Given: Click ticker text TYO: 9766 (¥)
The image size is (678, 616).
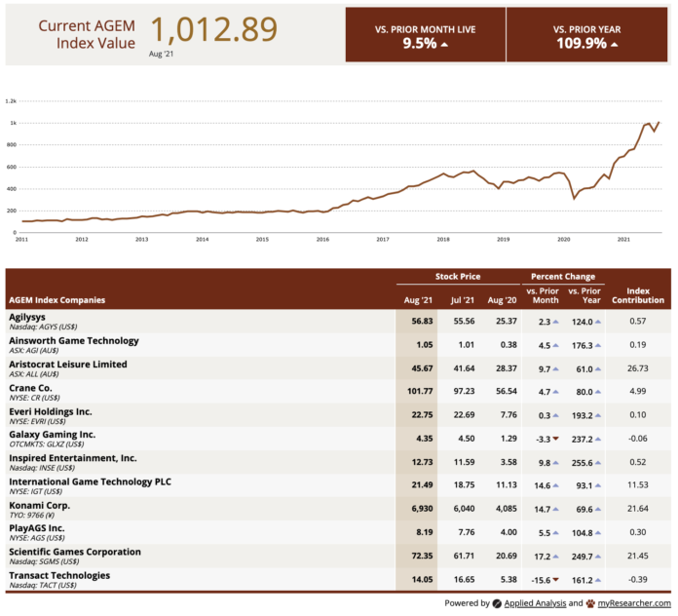Looking at the screenshot, I should pos(31,516).
